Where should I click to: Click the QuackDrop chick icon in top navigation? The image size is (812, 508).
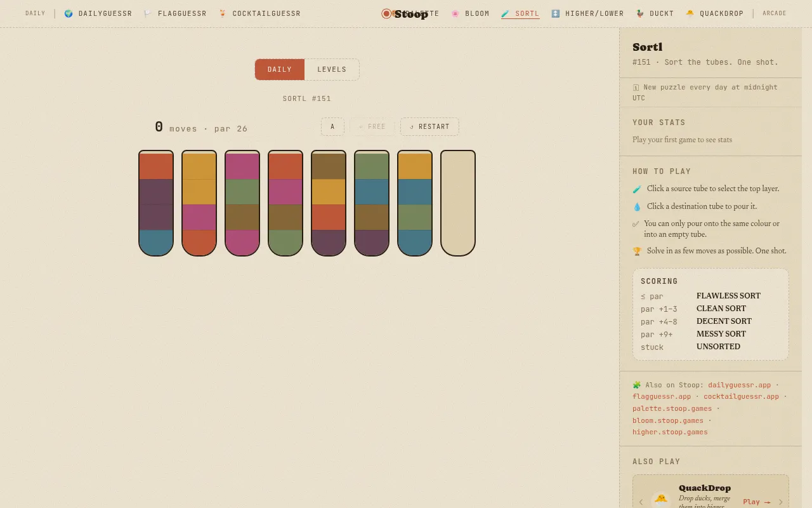pos(690,13)
